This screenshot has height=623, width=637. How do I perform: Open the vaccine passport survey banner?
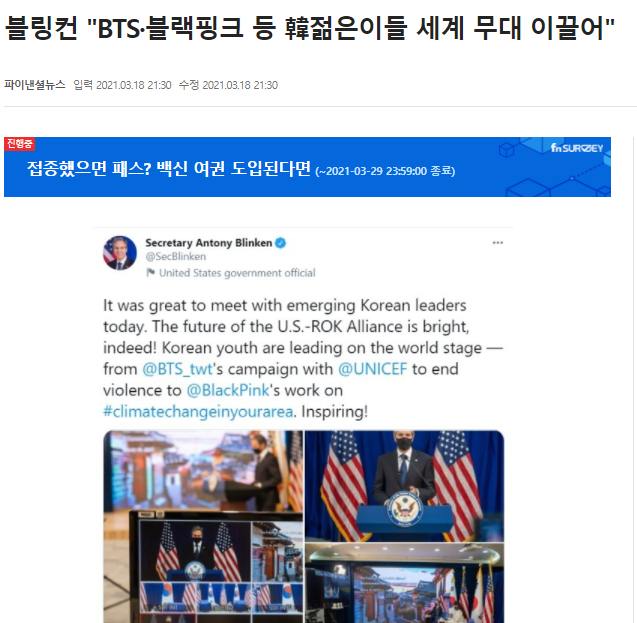click(307, 167)
